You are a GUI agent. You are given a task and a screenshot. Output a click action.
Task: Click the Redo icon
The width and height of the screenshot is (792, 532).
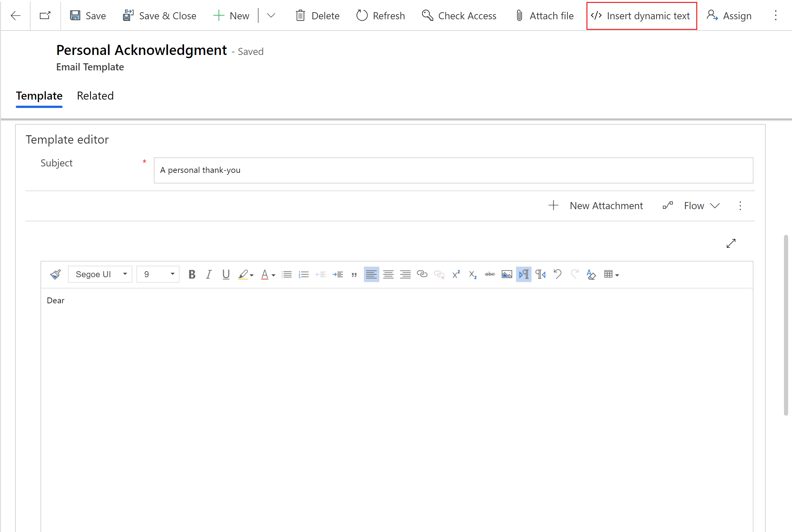coord(574,274)
